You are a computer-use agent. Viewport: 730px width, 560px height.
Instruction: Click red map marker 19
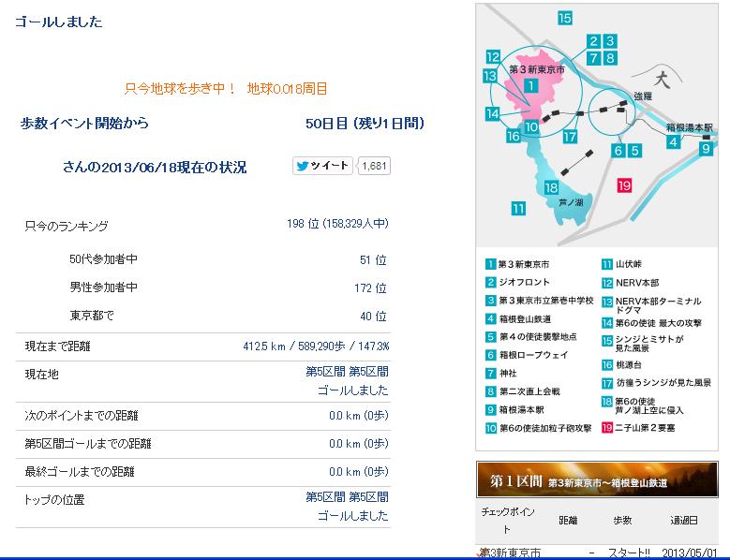tap(624, 185)
